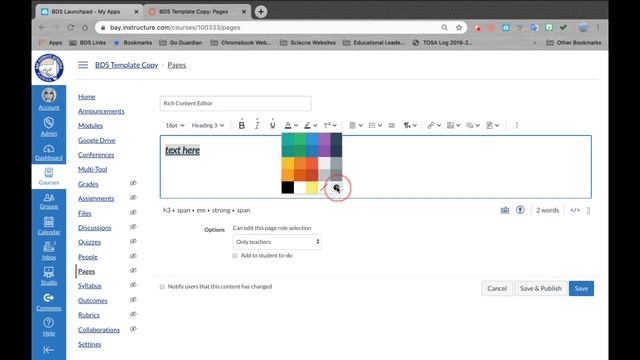This screenshot has width=640, height=360.
Task: Click the text color 'A' icon
Action: 288,125
